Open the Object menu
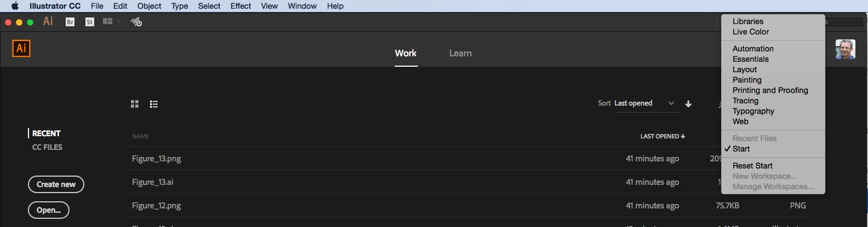868x227 pixels. (x=149, y=6)
